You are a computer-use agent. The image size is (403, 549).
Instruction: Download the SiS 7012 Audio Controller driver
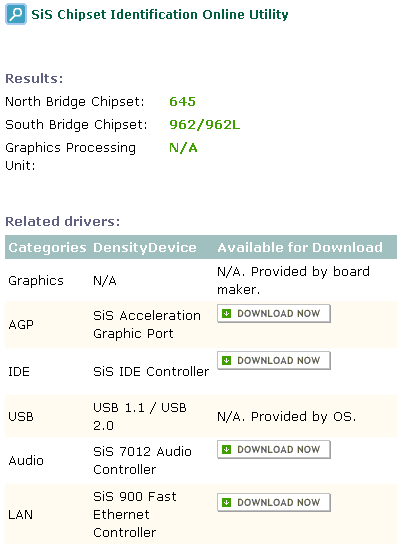[273, 449]
